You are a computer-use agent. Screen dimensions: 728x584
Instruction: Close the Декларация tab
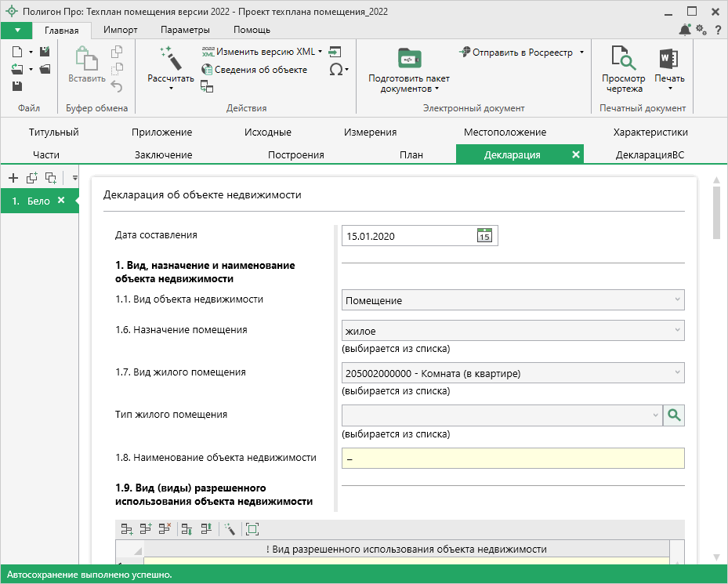(576, 154)
